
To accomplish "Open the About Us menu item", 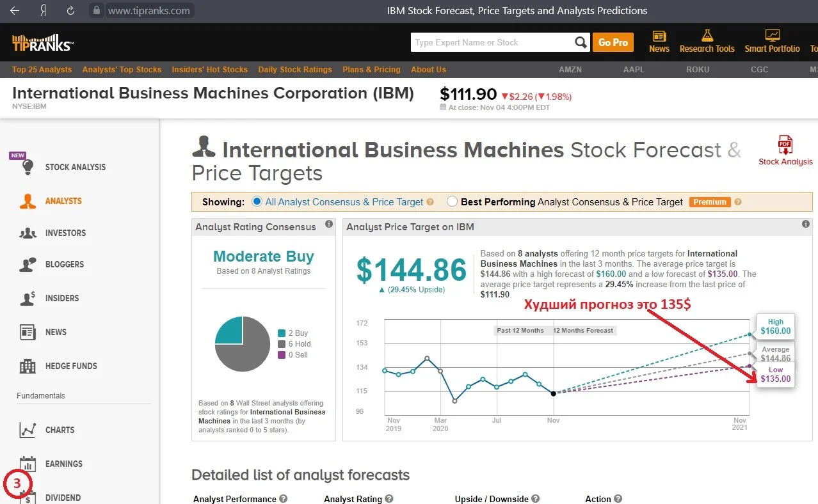I will (x=428, y=70).
